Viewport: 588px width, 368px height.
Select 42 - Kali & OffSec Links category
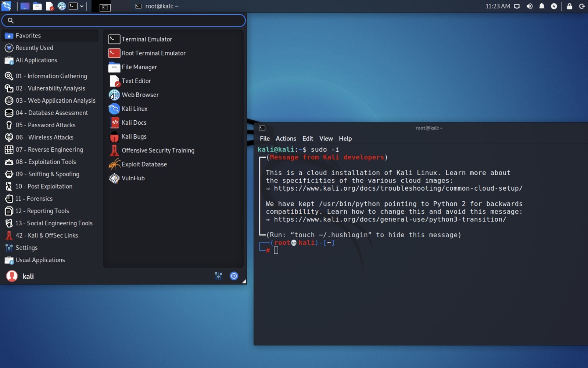50,236
